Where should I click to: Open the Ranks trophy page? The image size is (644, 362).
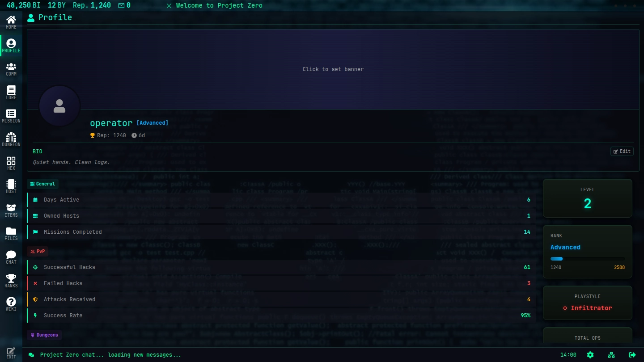coord(11,281)
